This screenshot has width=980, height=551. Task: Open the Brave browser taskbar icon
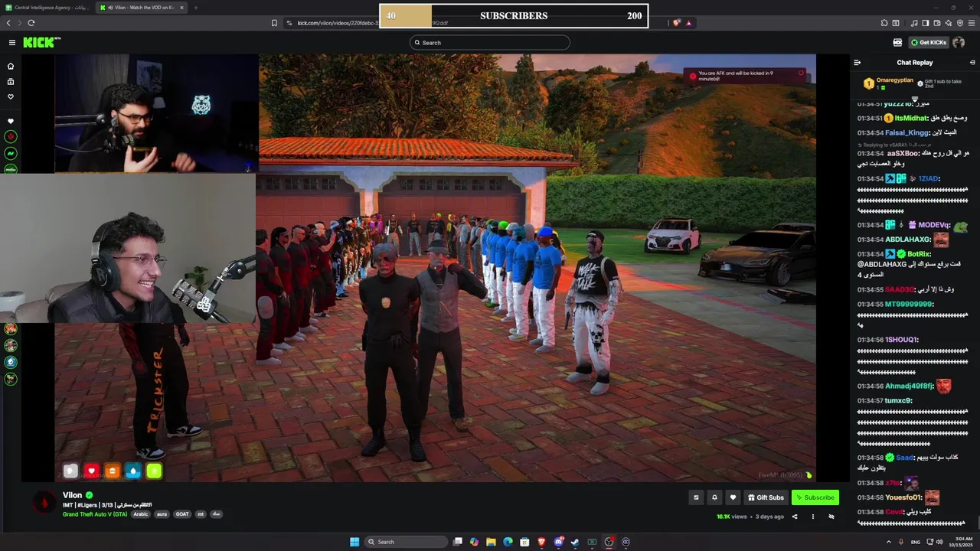(542, 542)
